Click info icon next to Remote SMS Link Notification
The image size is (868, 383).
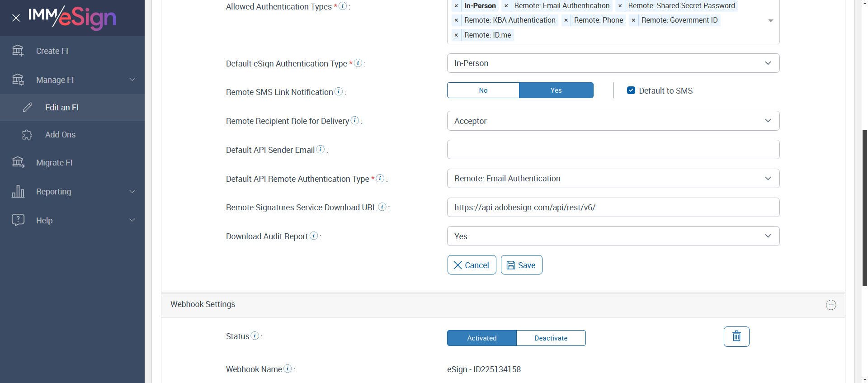(x=339, y=91)
